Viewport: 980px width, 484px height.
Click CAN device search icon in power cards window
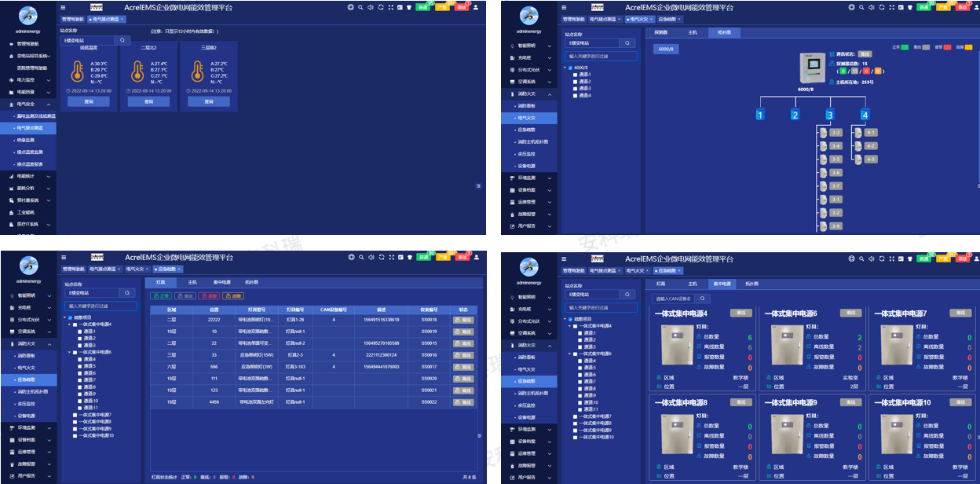[x=702, y=299]
